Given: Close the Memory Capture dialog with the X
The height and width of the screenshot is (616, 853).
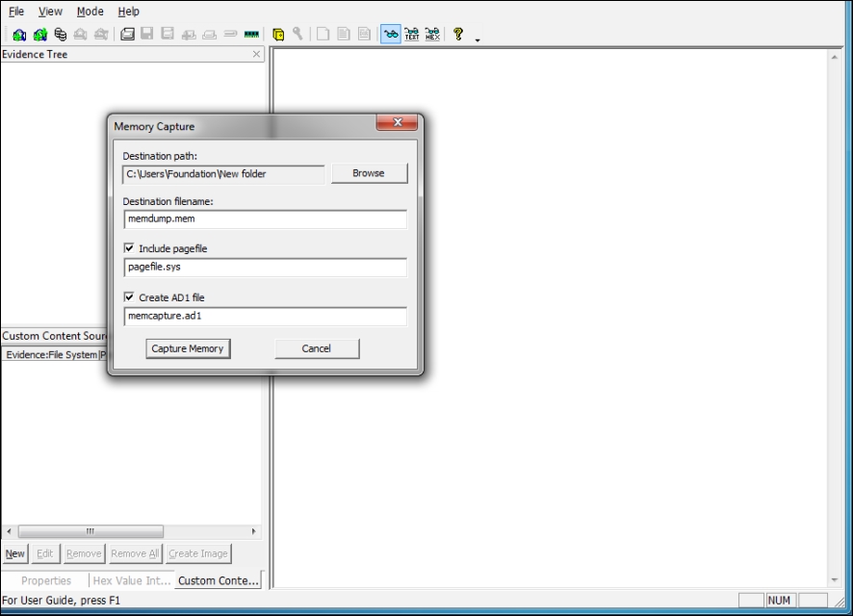Looking at the screenshot, I should pyautogui.click(x=397, y=122).
